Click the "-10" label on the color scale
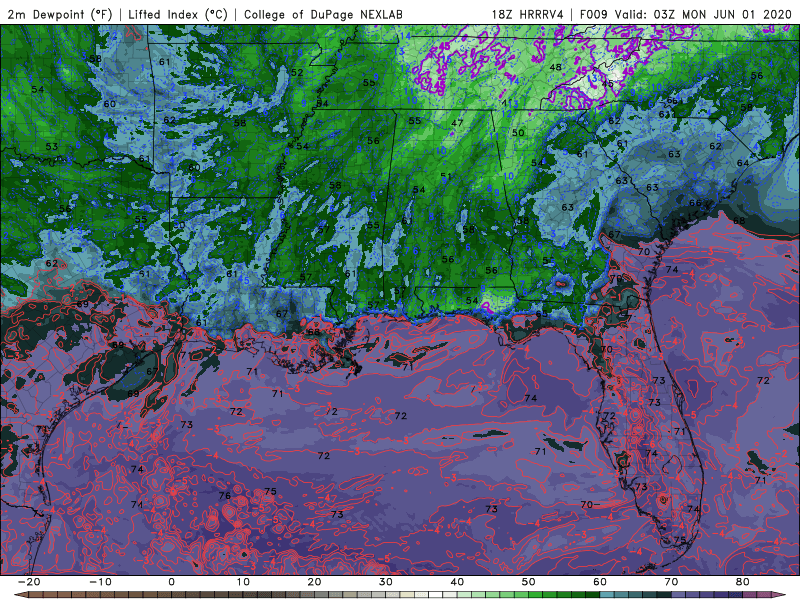The width and height of the screenshot is (800, 600). coord(100,582)
